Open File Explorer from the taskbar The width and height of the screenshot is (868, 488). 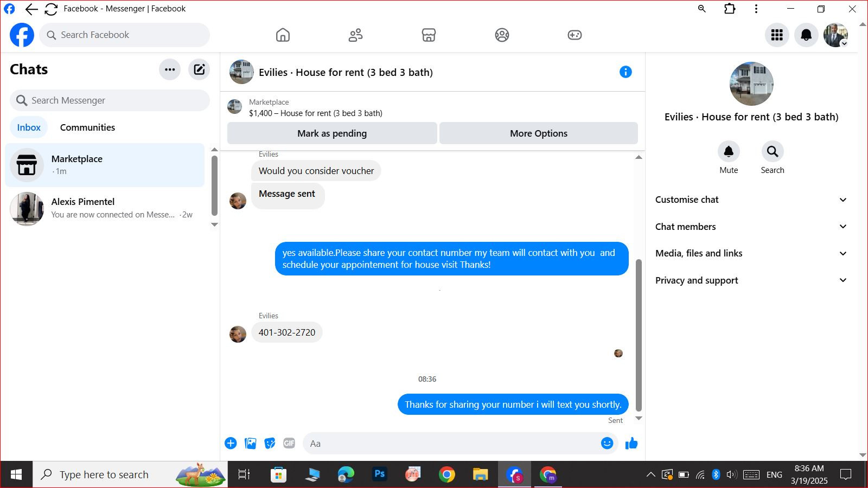tap(481, 475)
